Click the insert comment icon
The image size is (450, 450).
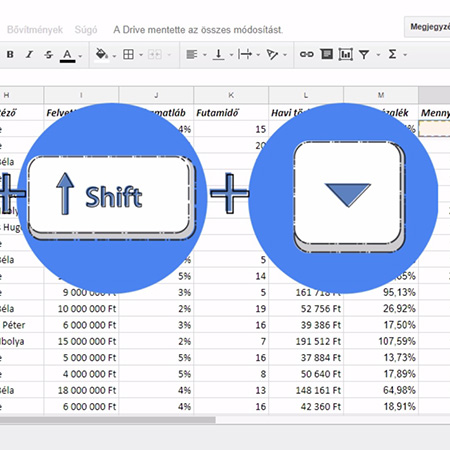tap(327, 54)
